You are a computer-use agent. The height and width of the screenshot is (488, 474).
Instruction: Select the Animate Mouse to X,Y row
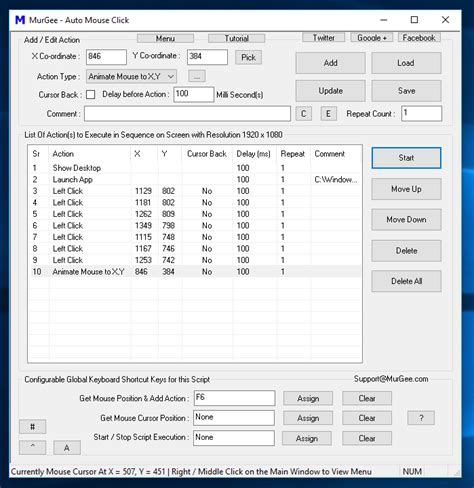pyautogui.click(x=195, y=272)
